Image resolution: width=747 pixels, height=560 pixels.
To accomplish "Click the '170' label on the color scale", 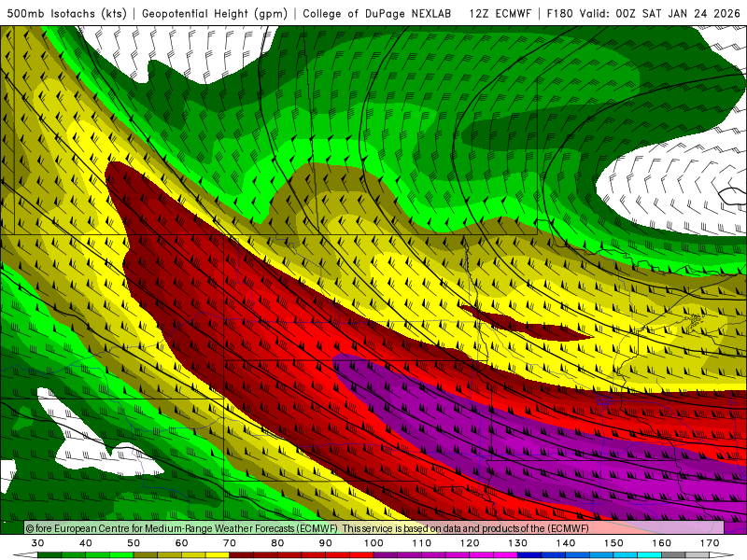I will click(710, 543).
